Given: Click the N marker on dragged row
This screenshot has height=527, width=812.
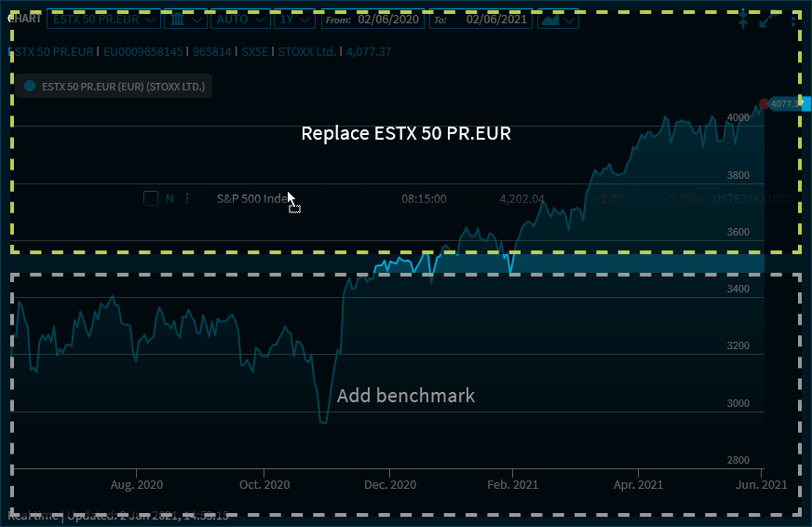Looking at the screenshot, I should [x=169, y=198].
